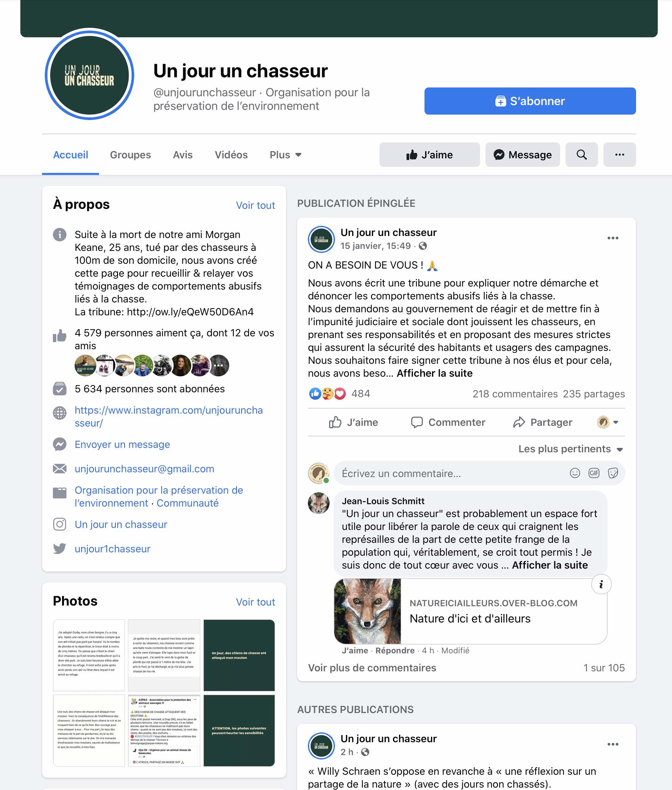Screen dimensions: 672x790
Task: Click the info icon on link preview
Action: coord(601,584)
